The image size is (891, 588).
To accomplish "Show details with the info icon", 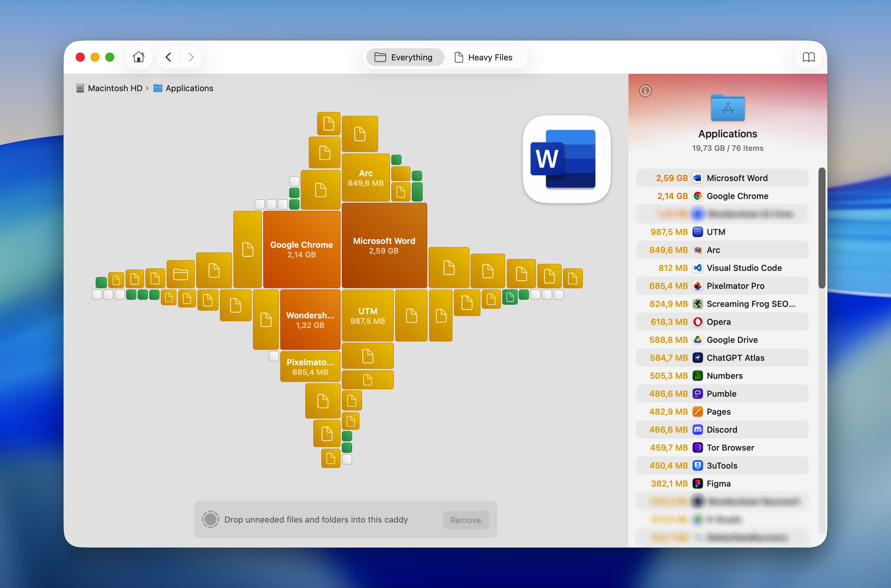I will [x=645, y=91].
